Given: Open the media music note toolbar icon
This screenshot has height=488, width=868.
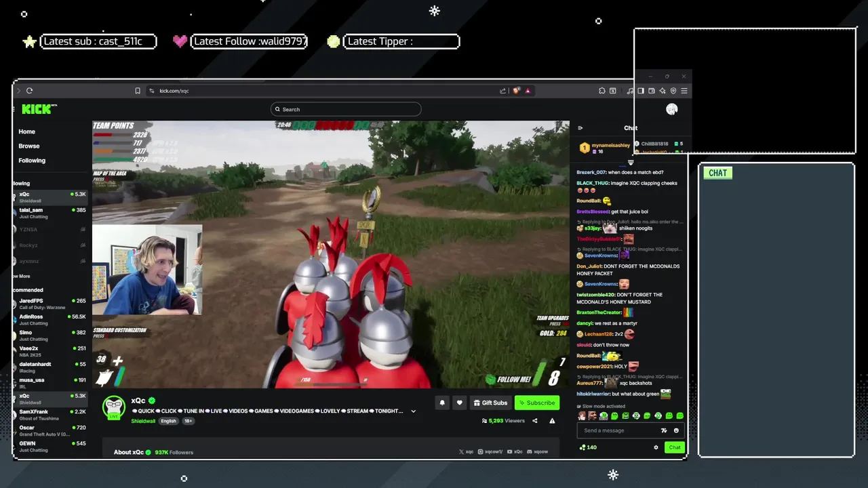Looking at the screenshot, I should click(x=629, y=91).
